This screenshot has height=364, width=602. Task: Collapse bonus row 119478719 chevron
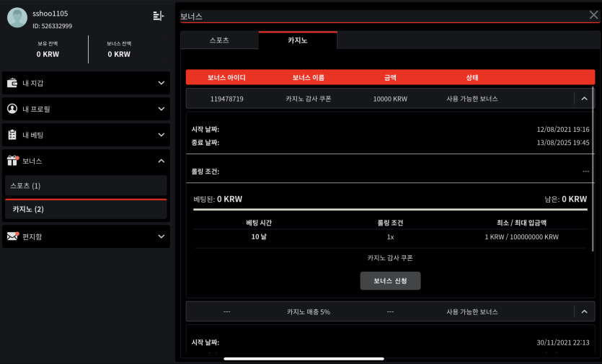point(584,99)
